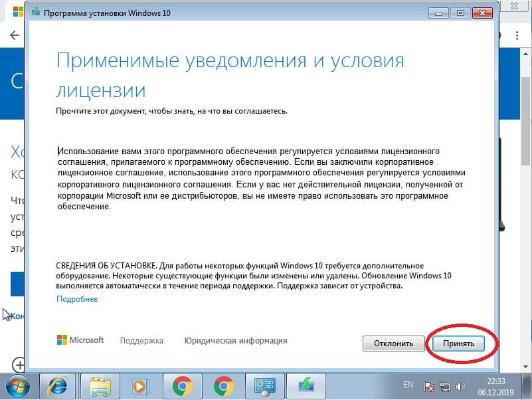Open Windows Media Player from the taskbar

tap(140, 385)
